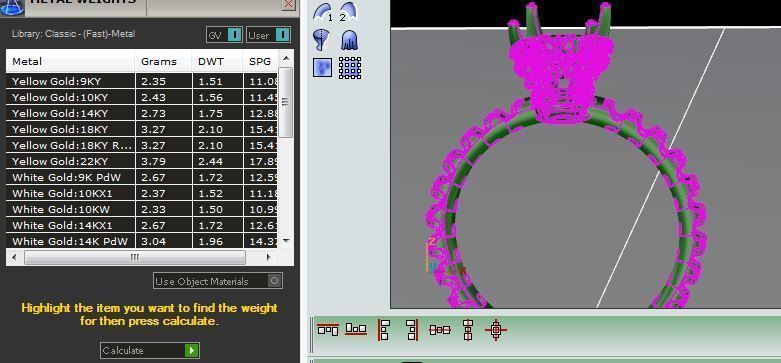Screen dimensions: 781x363
Task: Click the Library: Classic - (Fast)-Metal label
Action: [73, 34]
